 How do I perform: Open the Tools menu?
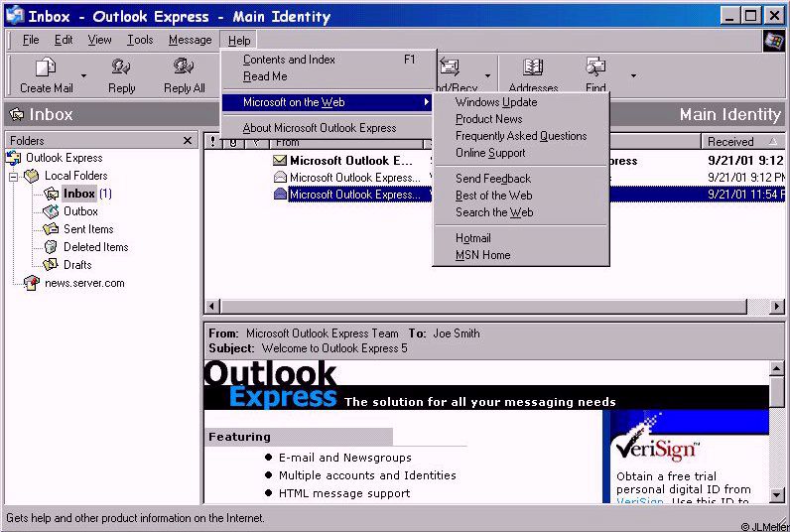[x=140, y=40]
